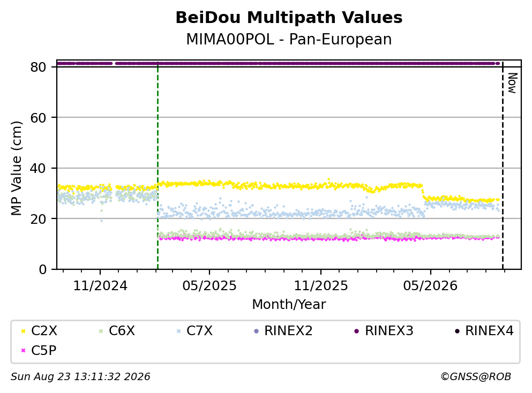Click the RINEX2 legend dot
Viewport: 532px width, 393px height.
[256, 331]
